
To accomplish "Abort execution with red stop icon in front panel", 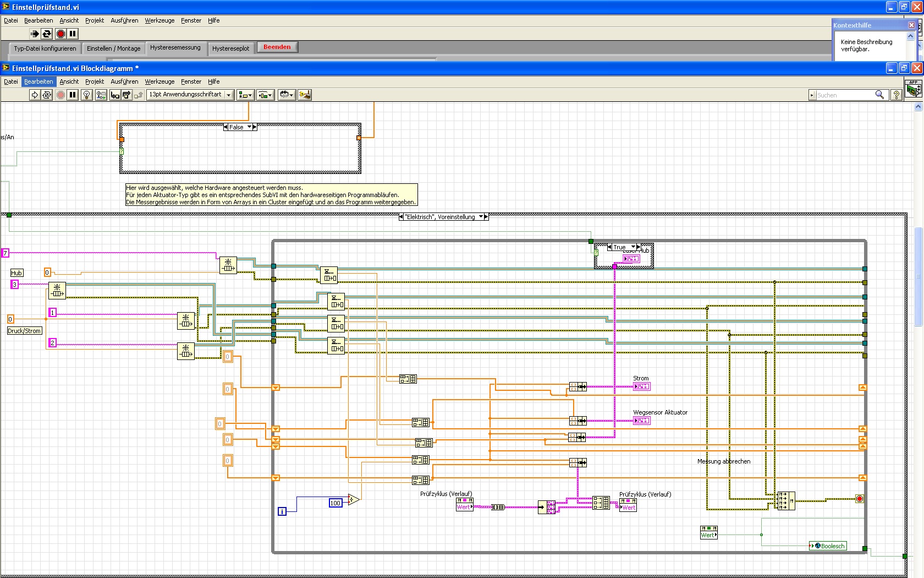I will tap(61, 34).
